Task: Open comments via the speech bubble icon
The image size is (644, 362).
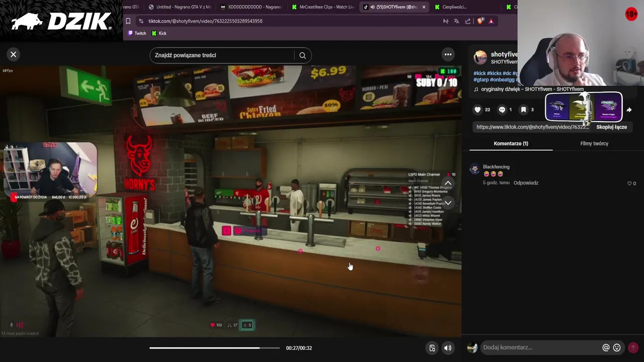Action: click(x=502, y=110)
